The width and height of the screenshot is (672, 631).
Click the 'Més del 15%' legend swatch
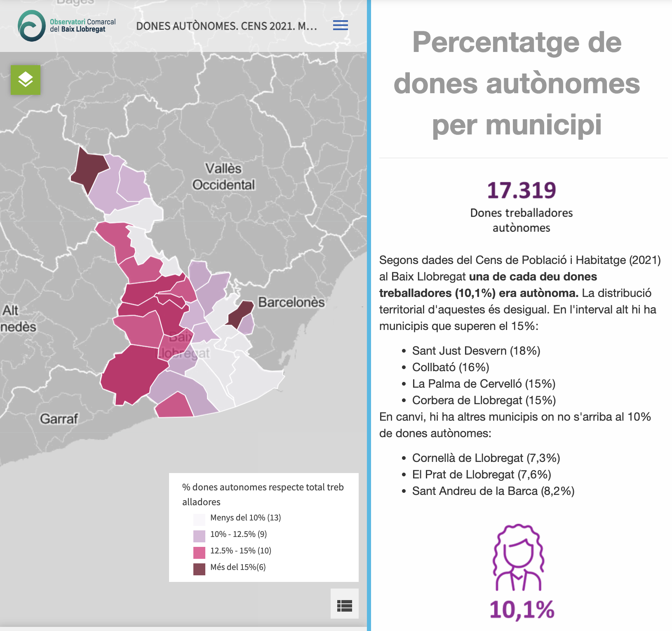click(199, 568)
